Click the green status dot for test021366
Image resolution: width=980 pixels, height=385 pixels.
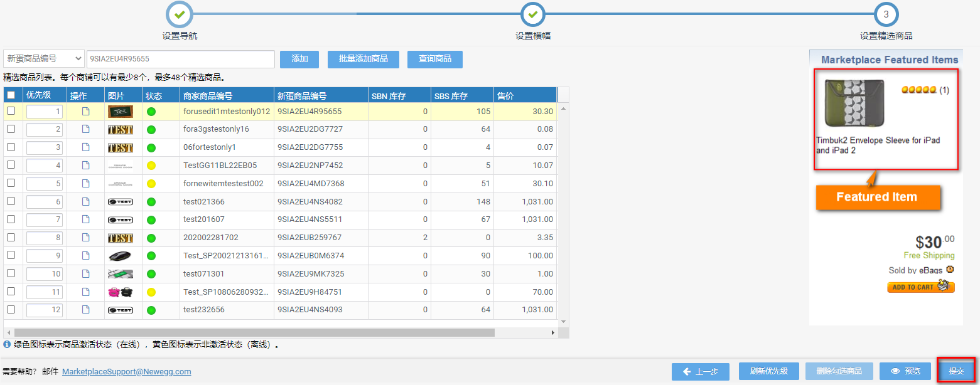tap(151, 202)
